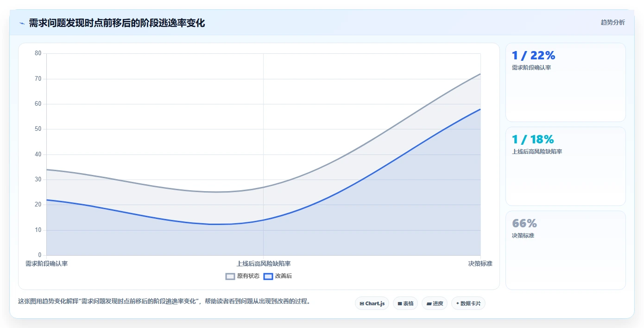
Task: Select the 表格 tag
Action: (405, 303)
